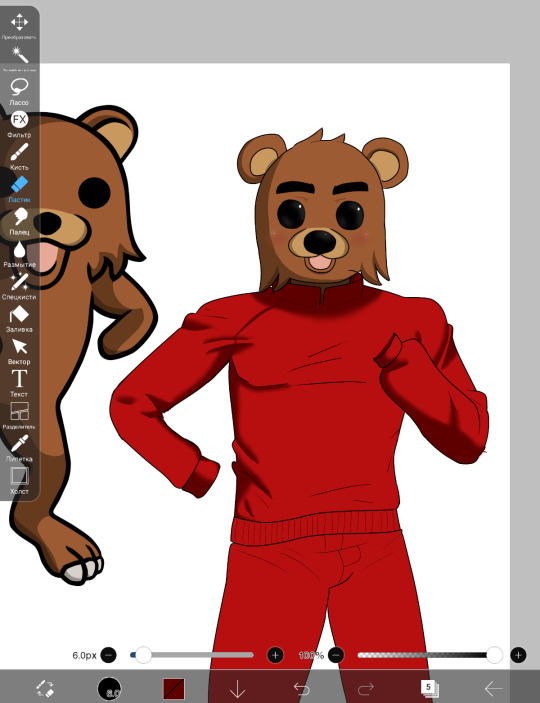
Task: Tap the back arrow in bottom bar
Action: (493, 688)
